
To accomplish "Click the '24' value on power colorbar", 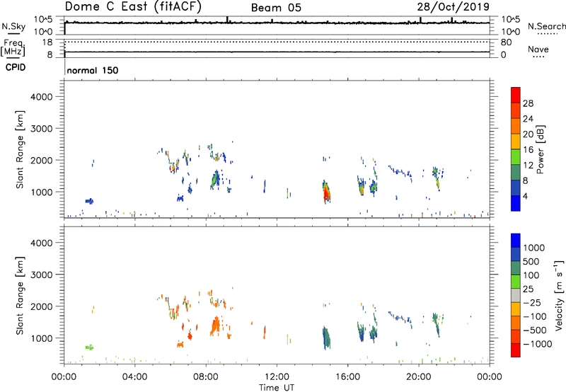I will [x=528, y=119].
